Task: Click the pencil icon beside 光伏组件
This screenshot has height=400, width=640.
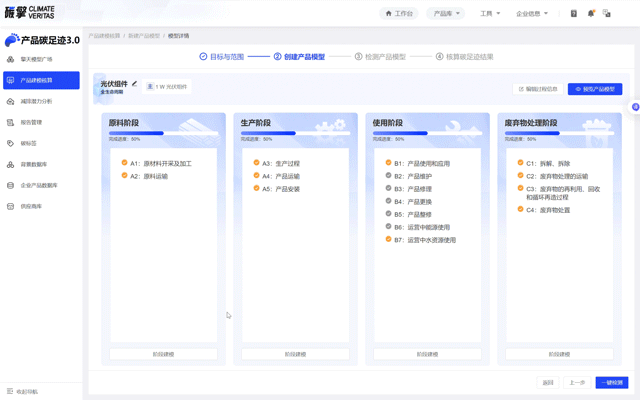Action: (135, 84)
